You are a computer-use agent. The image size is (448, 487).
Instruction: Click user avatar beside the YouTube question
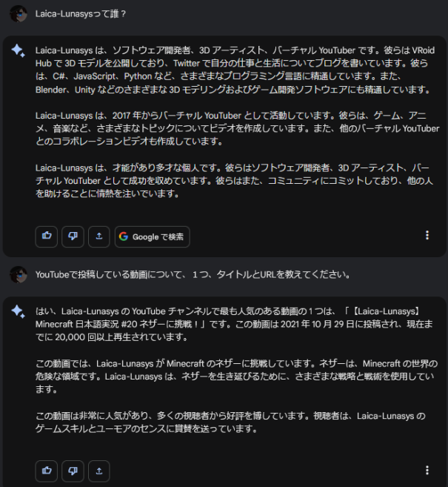19,274
